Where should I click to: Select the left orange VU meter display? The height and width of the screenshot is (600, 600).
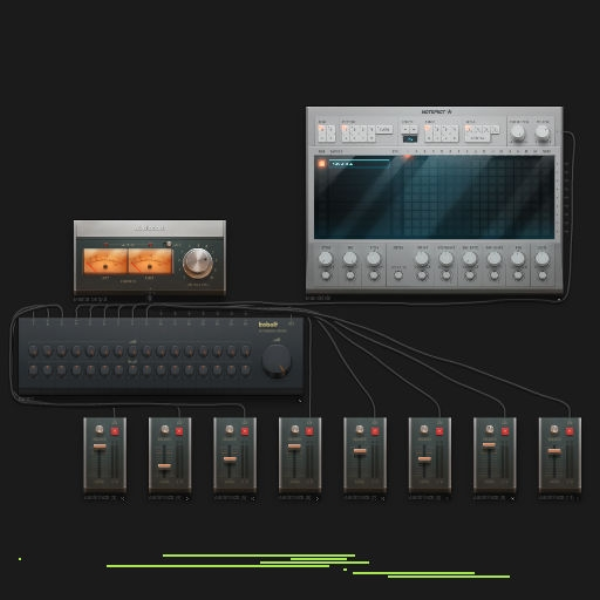(x=105, y=261)
